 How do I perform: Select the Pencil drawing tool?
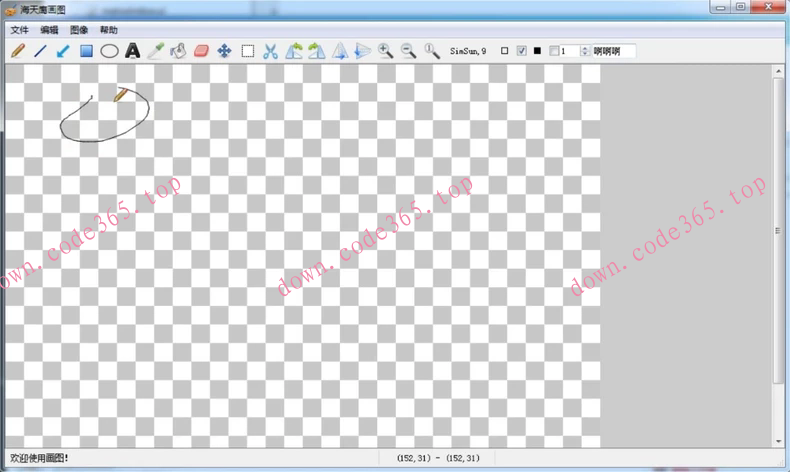(18, 51)
